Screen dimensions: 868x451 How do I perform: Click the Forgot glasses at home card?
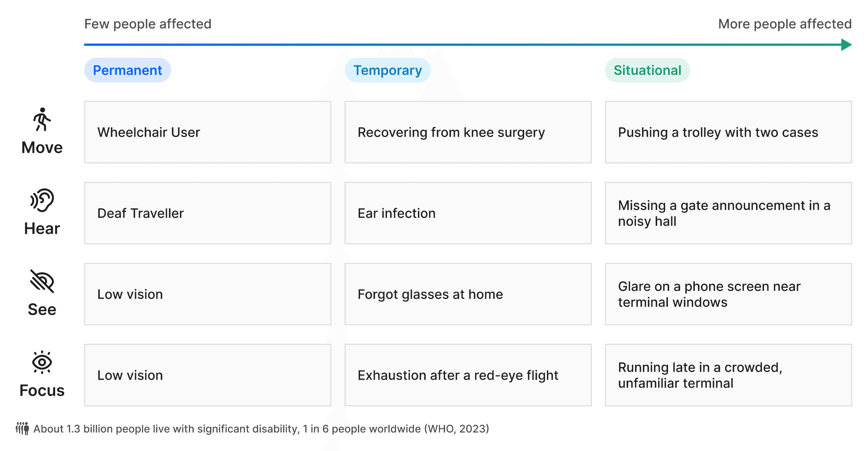[468, 294]
